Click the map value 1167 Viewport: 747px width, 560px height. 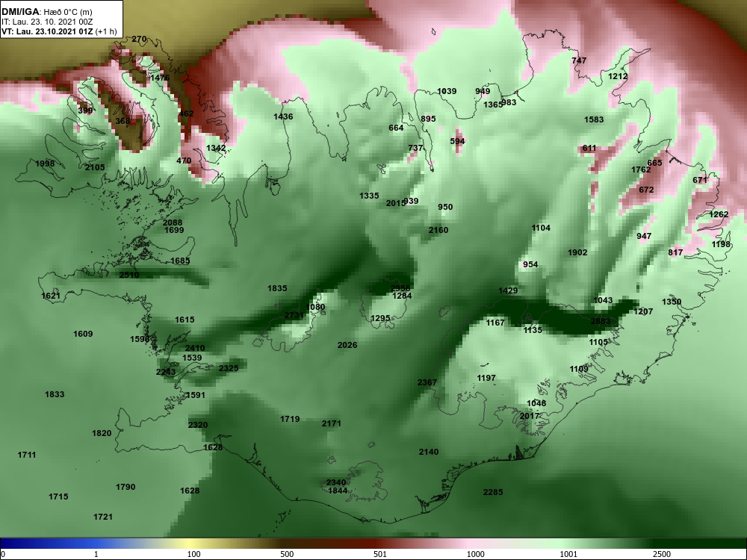tap(495, 323)
